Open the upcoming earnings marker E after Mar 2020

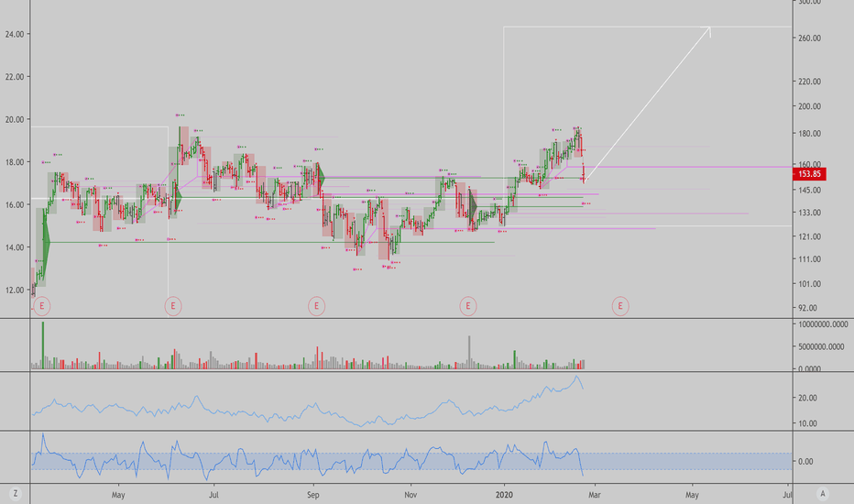619,306
